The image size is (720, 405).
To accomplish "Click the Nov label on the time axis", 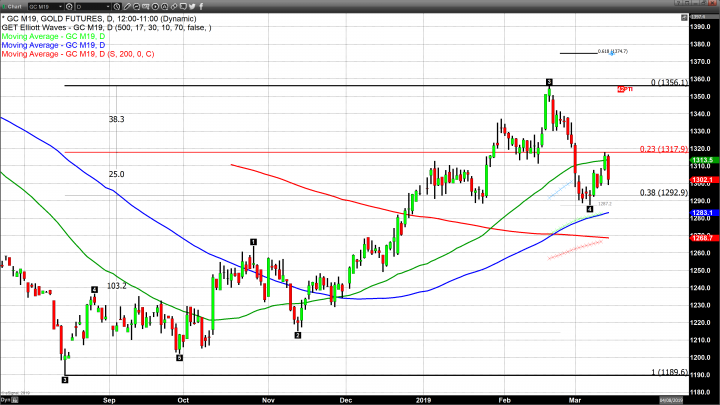I will point(269,400).
